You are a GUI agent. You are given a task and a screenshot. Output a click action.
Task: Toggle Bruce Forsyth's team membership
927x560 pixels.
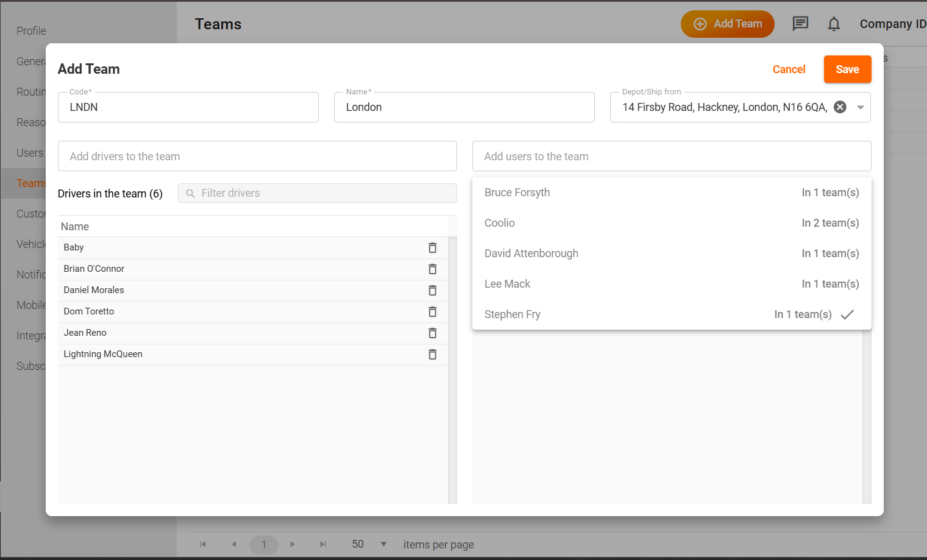pos(670,193)
